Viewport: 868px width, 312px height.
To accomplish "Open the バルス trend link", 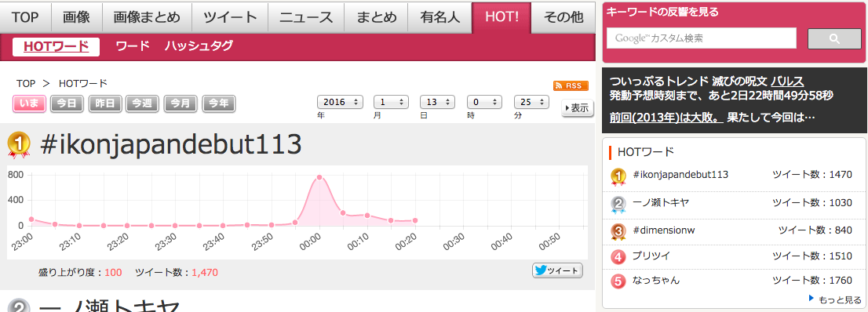I will point(787,81).
